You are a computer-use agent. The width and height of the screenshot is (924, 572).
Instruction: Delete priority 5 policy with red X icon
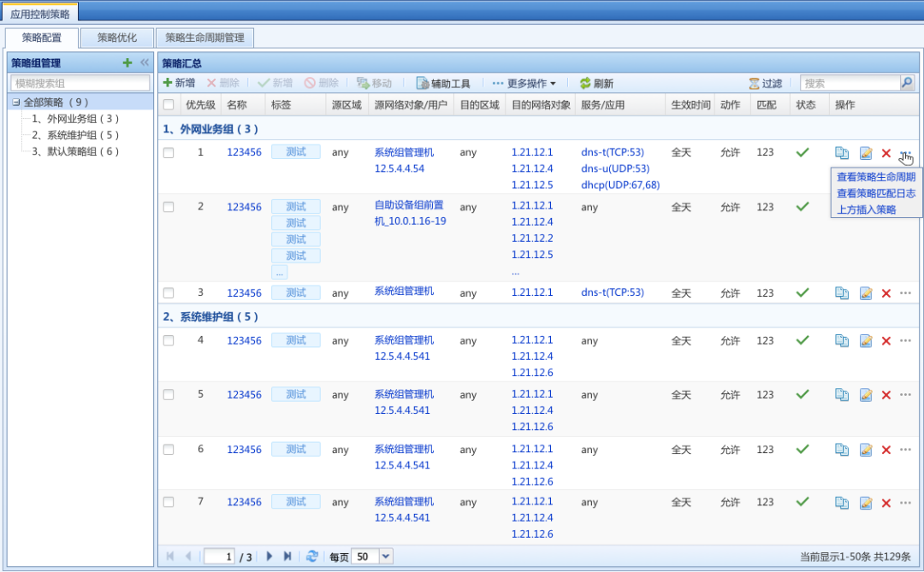click(886, 395)
